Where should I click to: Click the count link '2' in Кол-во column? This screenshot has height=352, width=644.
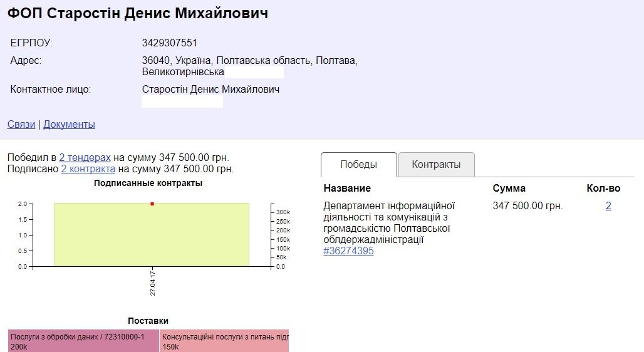click(608, 205)
